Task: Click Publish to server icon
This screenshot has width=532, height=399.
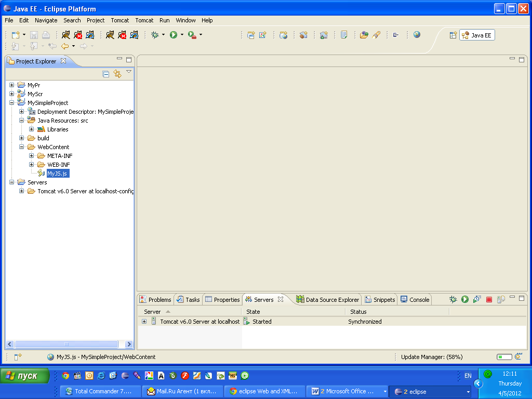Action: click(x=501, y=299)
